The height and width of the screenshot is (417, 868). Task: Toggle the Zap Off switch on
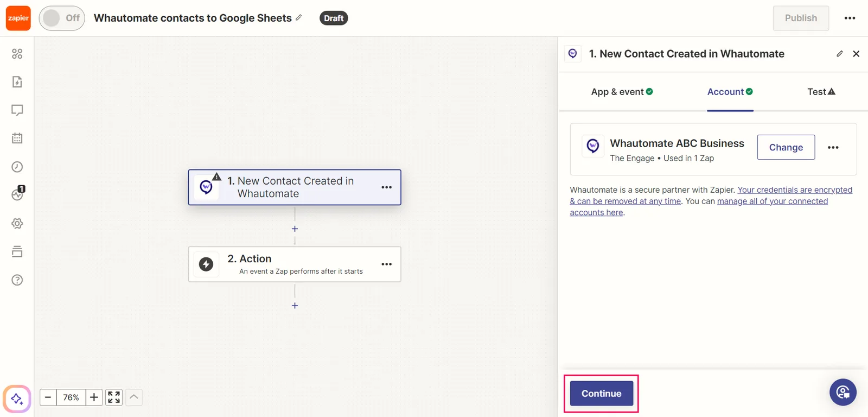coord(62,18)
